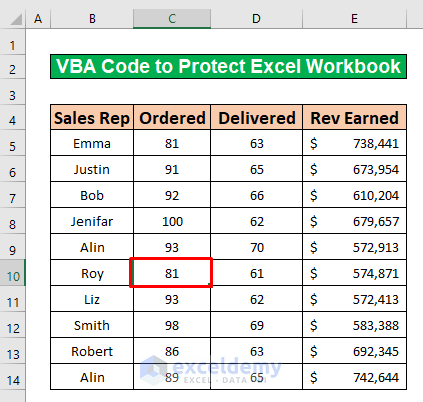Click the revenue cell 572,913
The image size is (423, 402).
click(x=354, y=247)
